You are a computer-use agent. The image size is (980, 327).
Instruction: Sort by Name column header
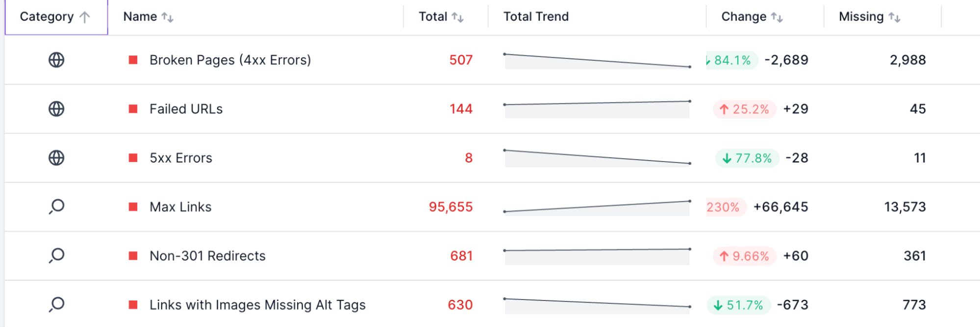click(148, 17)
